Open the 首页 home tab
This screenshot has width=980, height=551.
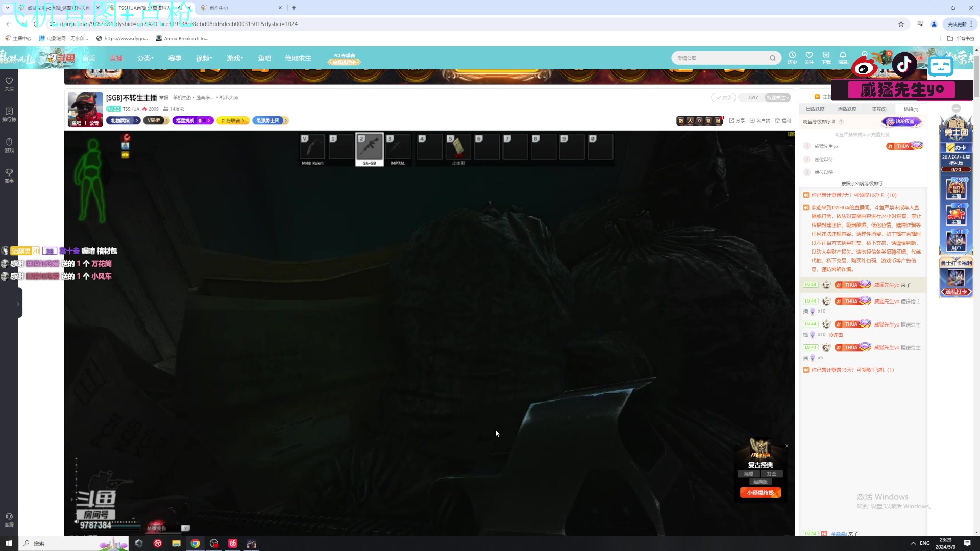click(89, 58)
